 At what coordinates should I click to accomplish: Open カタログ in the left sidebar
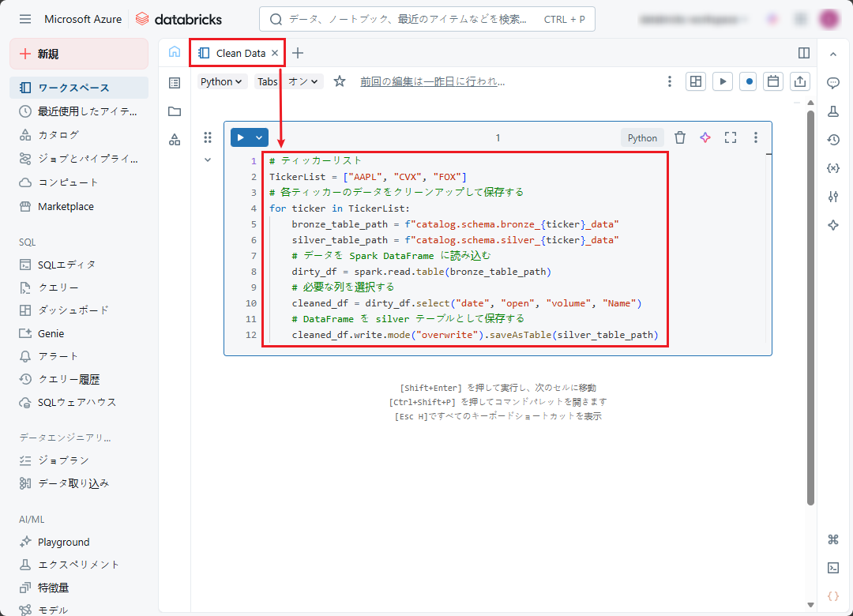point(58,135)
